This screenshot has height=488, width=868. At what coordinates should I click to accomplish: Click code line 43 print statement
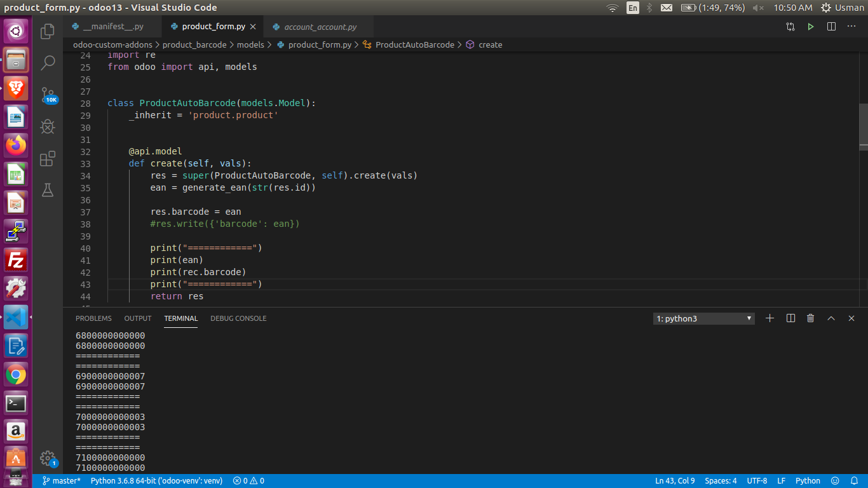(206, 284)
